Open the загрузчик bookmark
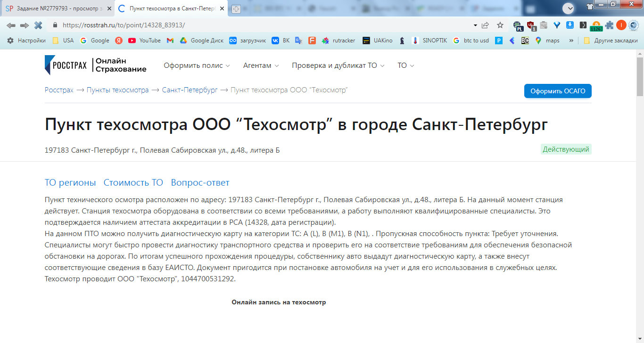This screenshot has width=644, height=343. point(248,41)
